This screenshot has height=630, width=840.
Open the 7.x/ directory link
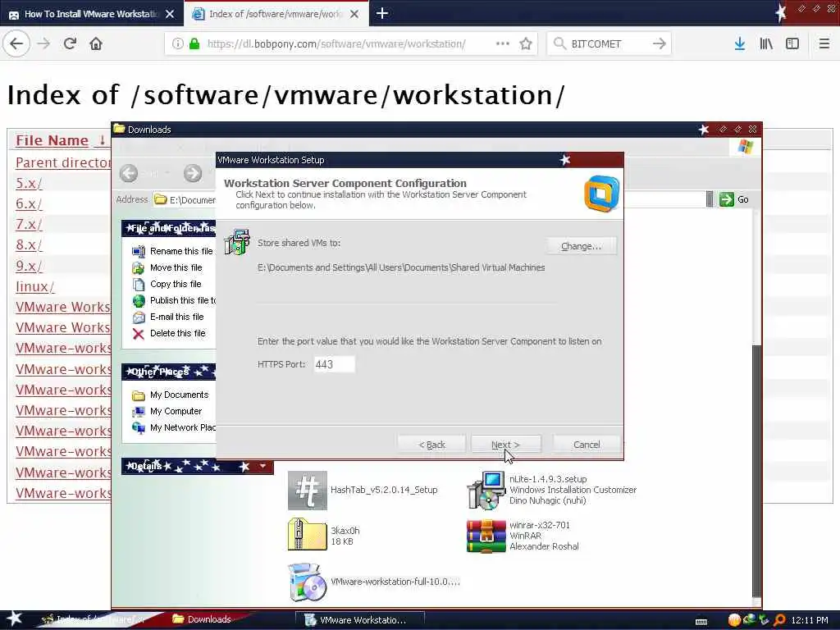click(29, 225)
